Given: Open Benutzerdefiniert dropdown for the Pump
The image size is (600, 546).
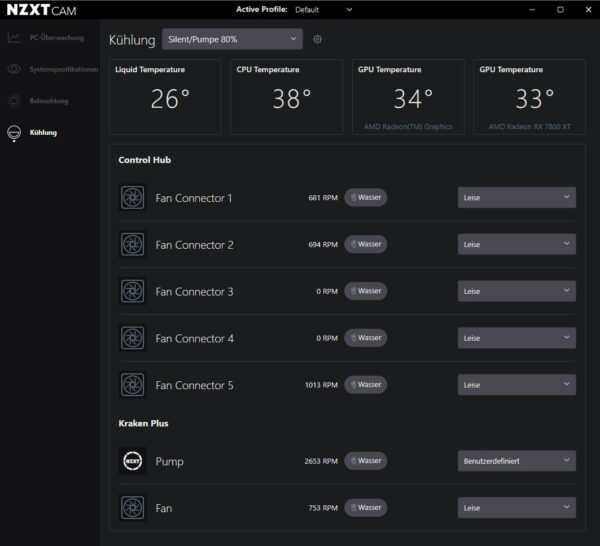Looking at the screenshot, I should [517, 461].
